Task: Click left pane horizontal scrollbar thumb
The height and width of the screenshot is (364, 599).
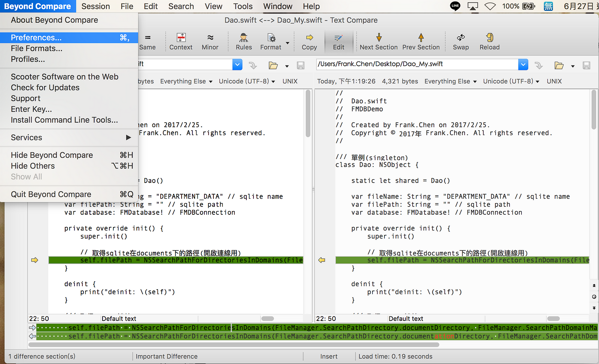Action: click(x=268, y=319)
